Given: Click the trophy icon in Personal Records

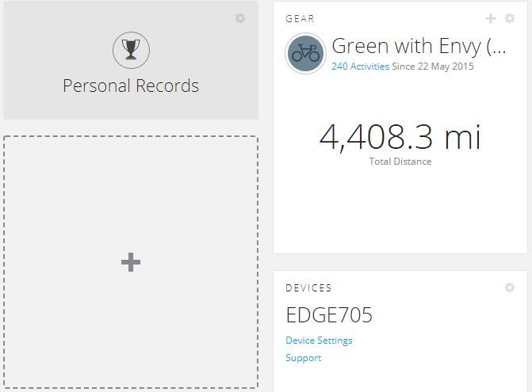Looking at the screenshot, I should [x=131, y=51].
